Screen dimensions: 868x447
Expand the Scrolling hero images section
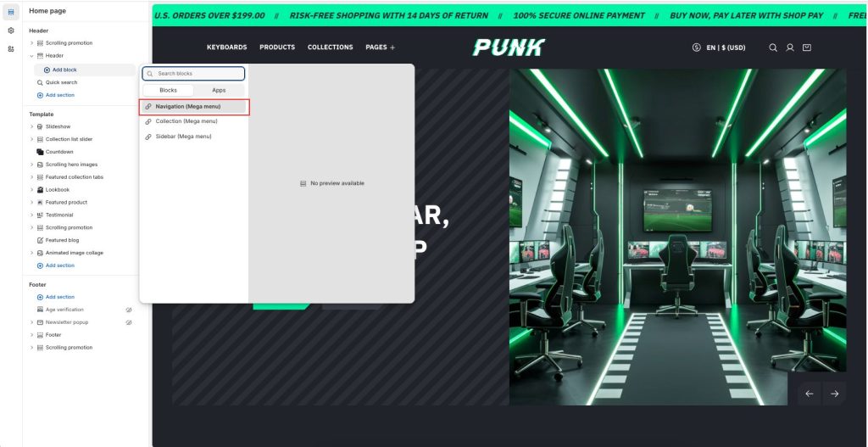click(31, 165)
